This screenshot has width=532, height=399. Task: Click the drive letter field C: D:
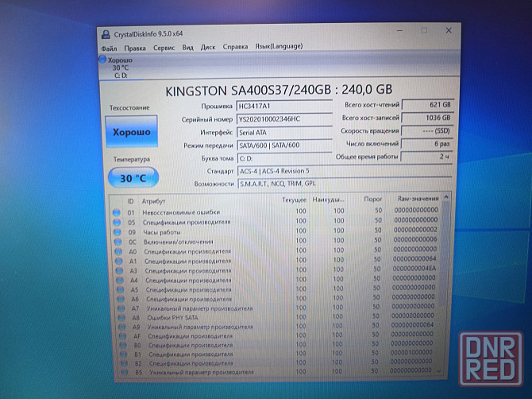[284, 158]
